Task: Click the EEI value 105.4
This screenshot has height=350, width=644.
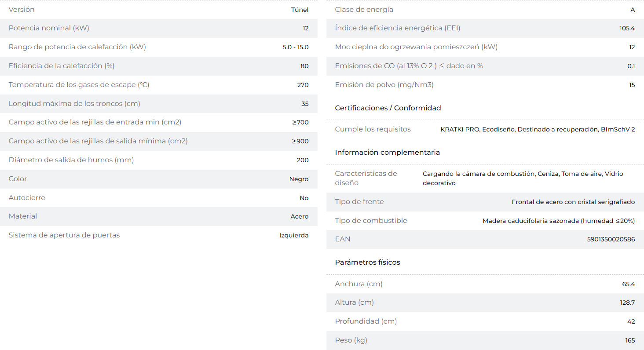Action: point(627,28)
